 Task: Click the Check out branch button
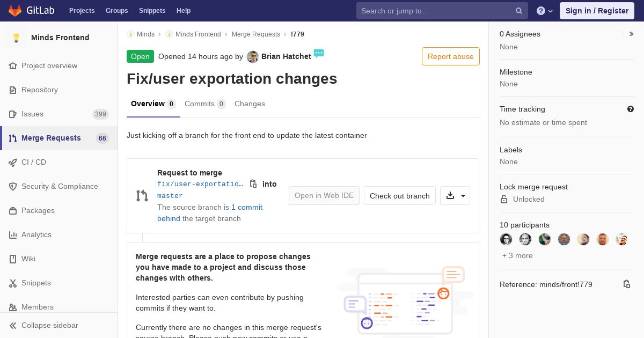[x=400, y=196]
